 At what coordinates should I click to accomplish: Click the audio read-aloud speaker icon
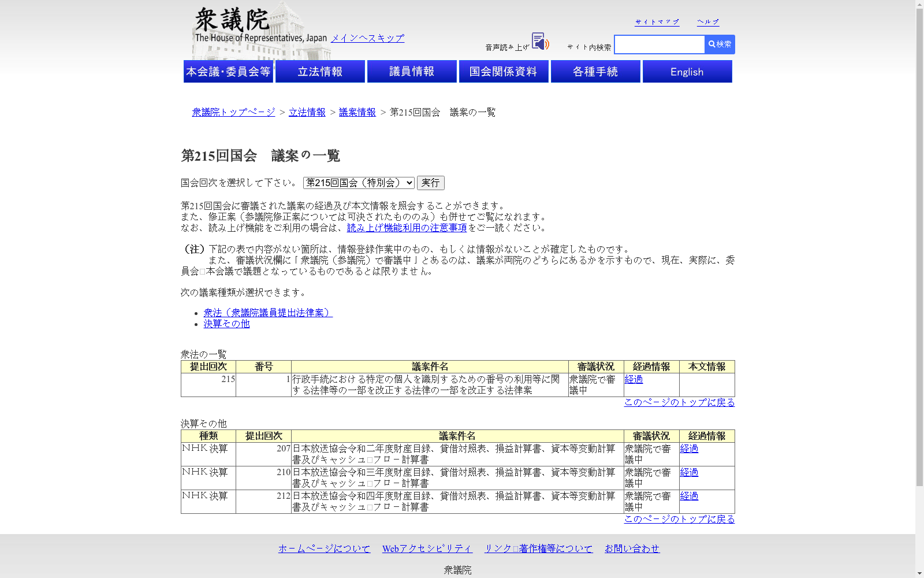click(x=540, y=42)
